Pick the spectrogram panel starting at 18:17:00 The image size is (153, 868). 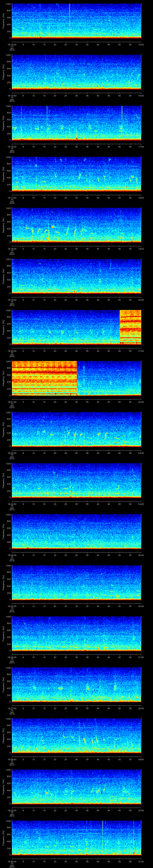(x=76, y=174)
